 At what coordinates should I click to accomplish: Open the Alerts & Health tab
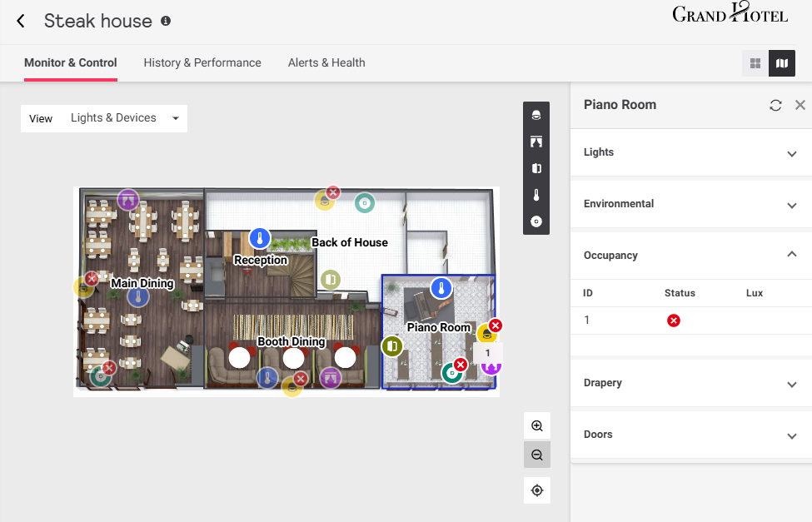pyautogui.click(x=326, y=62)
